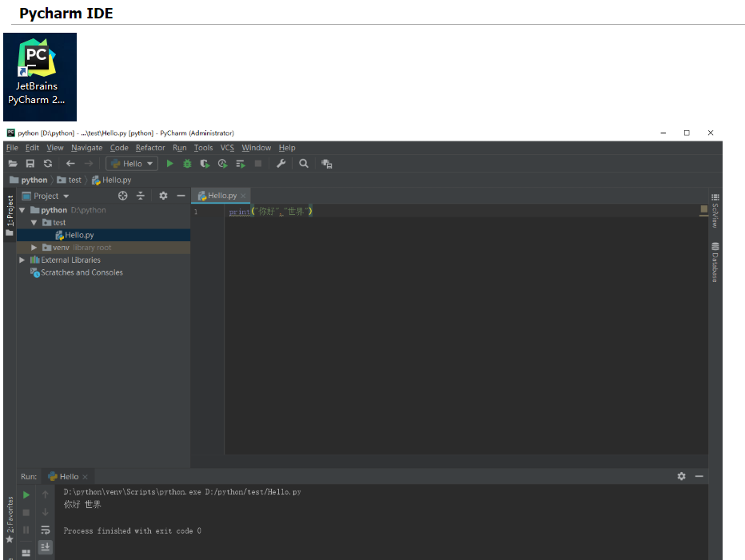
Task: Open the Window menu
Action: 256,148
